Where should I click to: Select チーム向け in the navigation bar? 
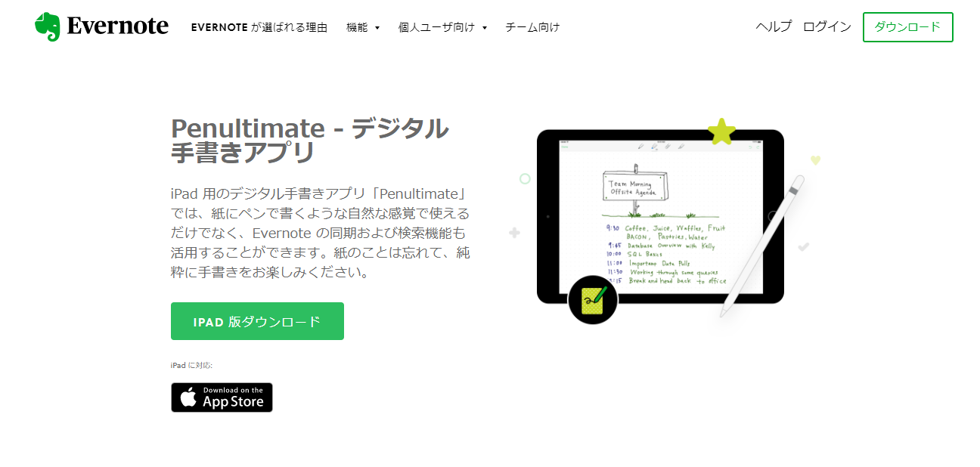point(532,26)
